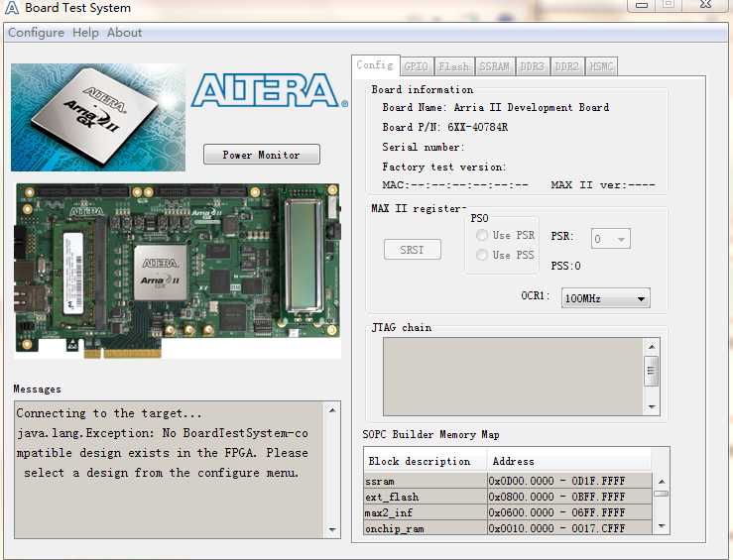Click the address 0x0D00.0000 - 0D1F.FFFF
Screen dimensions: 733x560
pos(556,481)
